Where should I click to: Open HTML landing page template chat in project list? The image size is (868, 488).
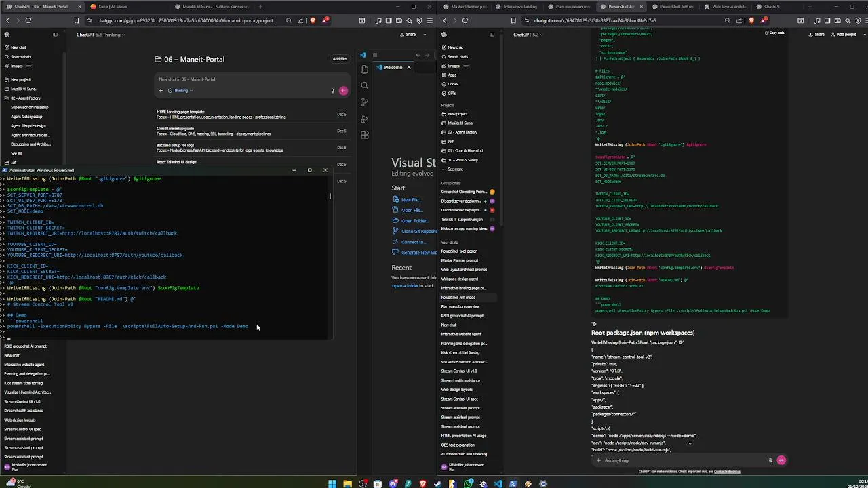251,115
